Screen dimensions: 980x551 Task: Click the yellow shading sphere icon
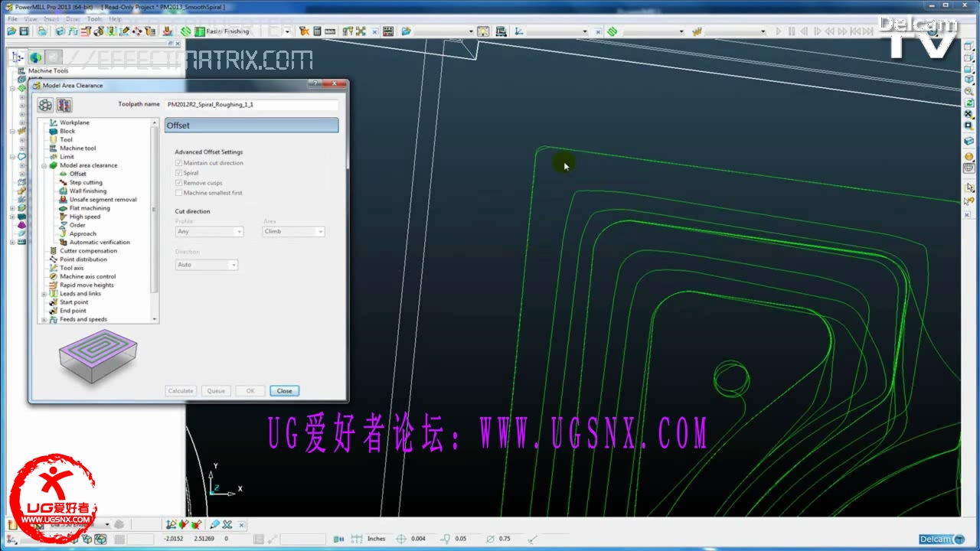click(x=969, y=157)
